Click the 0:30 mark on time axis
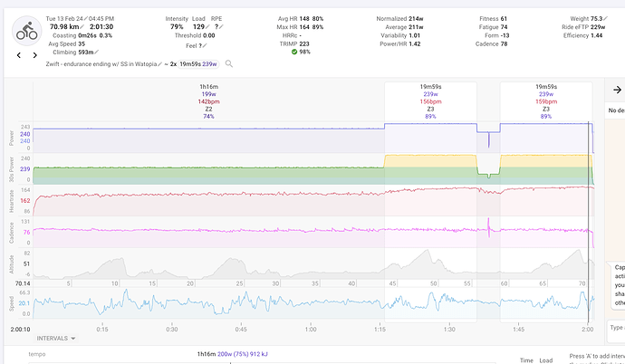This screenshot has height=364, width=625. (172, 330)
